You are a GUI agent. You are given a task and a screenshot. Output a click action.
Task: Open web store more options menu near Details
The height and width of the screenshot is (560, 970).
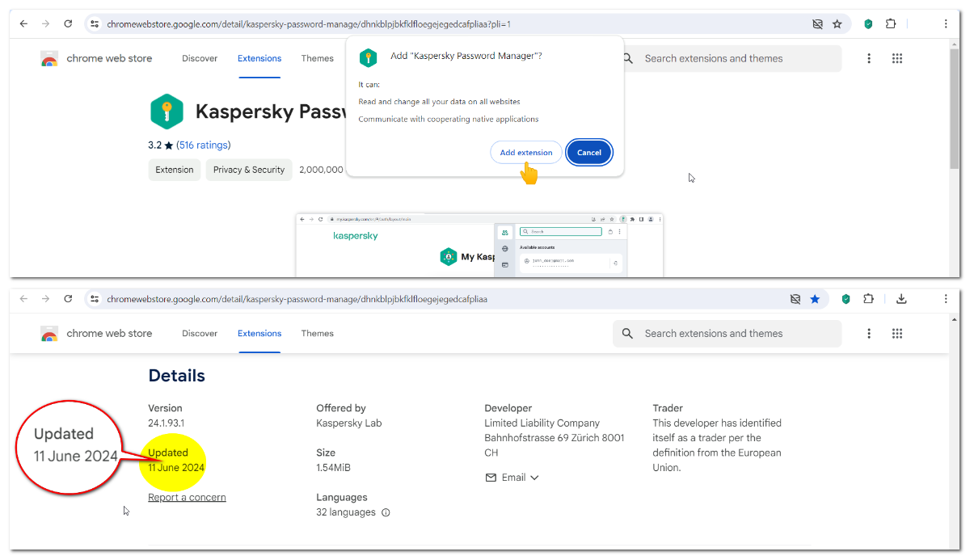tap(869, 333)
